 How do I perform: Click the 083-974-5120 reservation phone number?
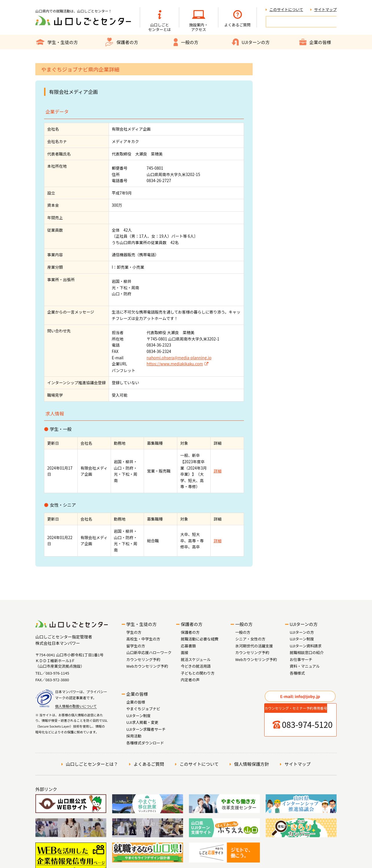click(307, 725)
